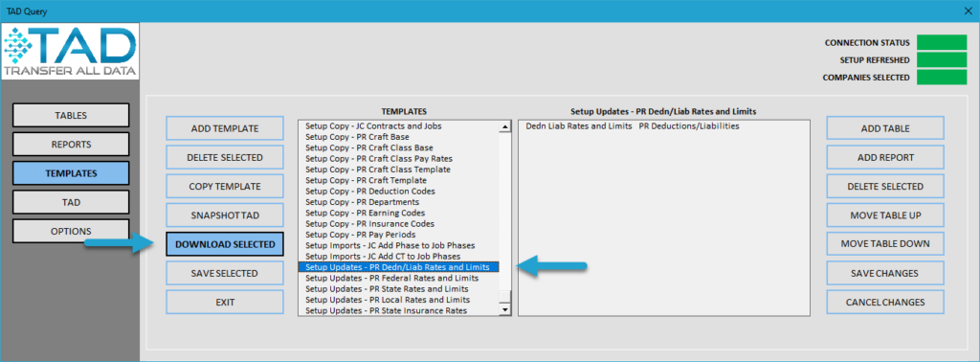Screen dimensions: 980x362
Task: Click DELETE SELECTED under templates buttons
Action: [x=224, y=157]
